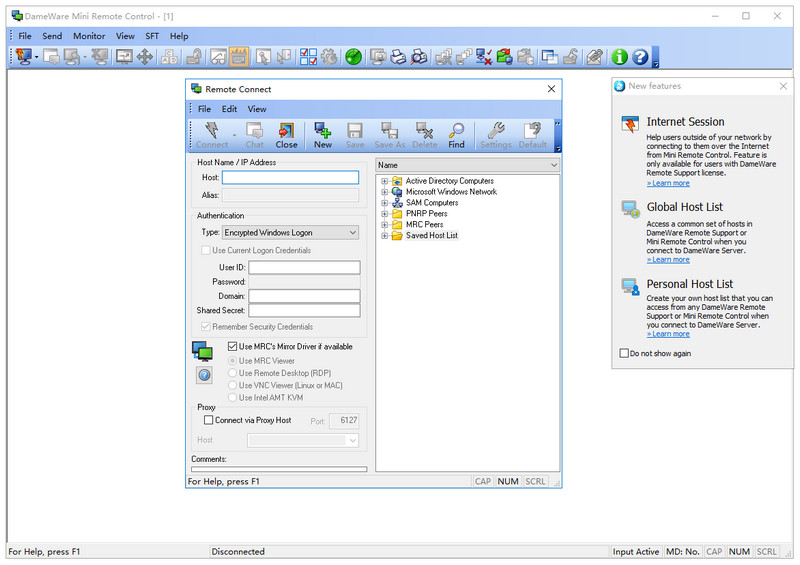Screen dimensions: 800x565
Task: Click the Close icon in Remote Connect toolbar
Action: [x=287, y=135]
